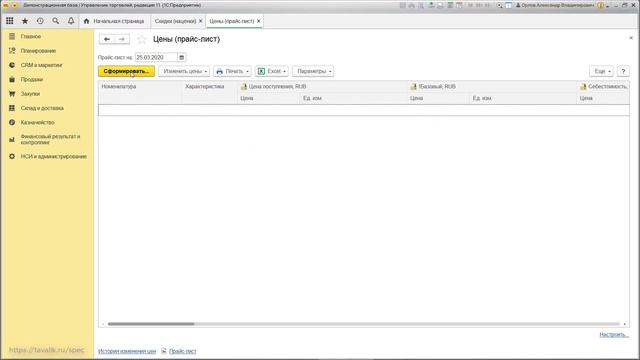Viewport: 640px width, 360px height.
Task: Open the Прайс лист link
Action: (x=182, y=351)
